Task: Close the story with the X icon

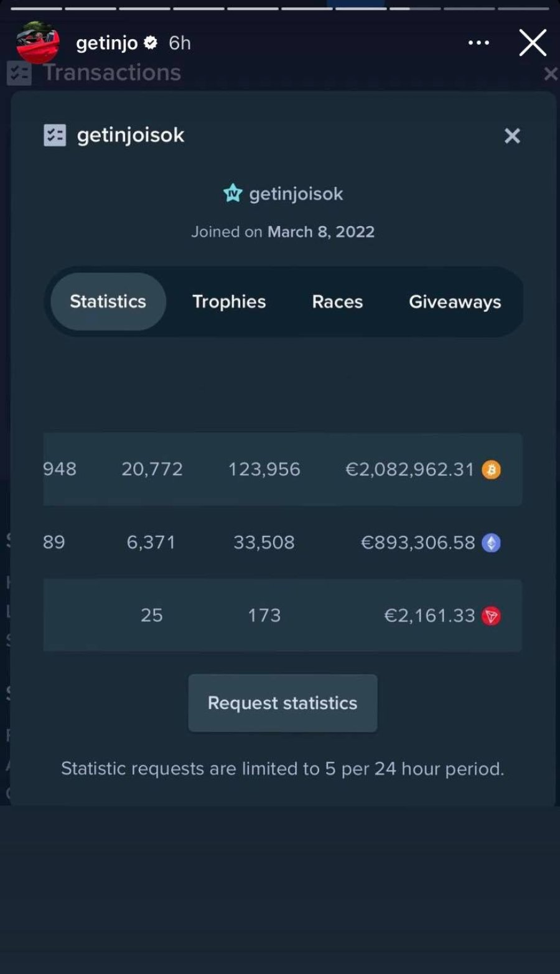Action: click(x=533, y=43)
